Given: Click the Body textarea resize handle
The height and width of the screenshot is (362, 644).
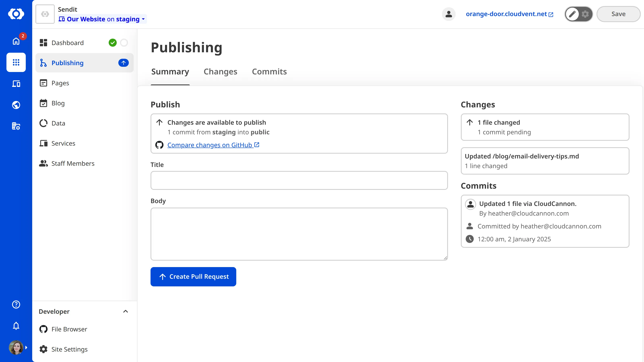Looking at the screenshot, I should 445,258.
